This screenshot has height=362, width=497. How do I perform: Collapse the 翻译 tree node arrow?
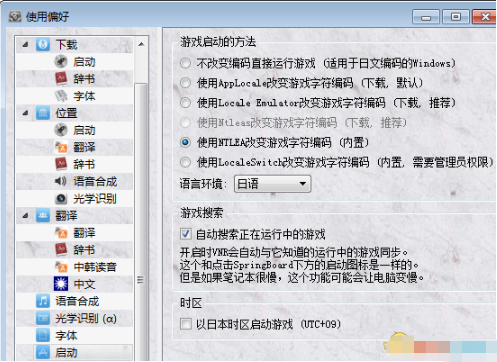click(25, 216)
